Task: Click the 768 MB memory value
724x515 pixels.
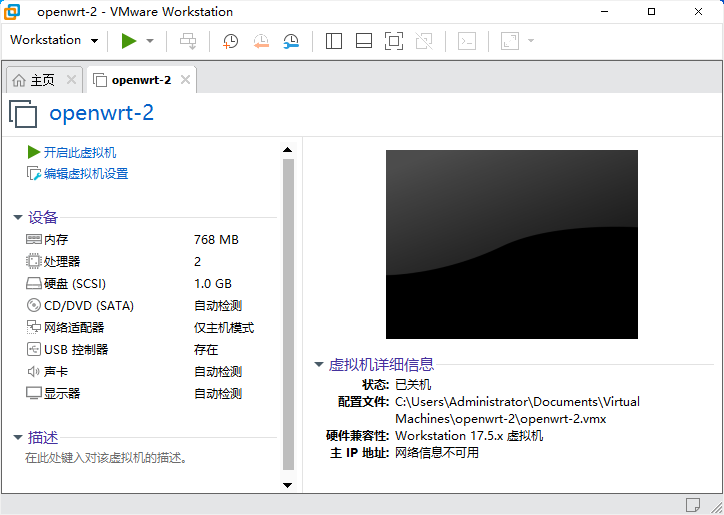Action: coord(216,240)
